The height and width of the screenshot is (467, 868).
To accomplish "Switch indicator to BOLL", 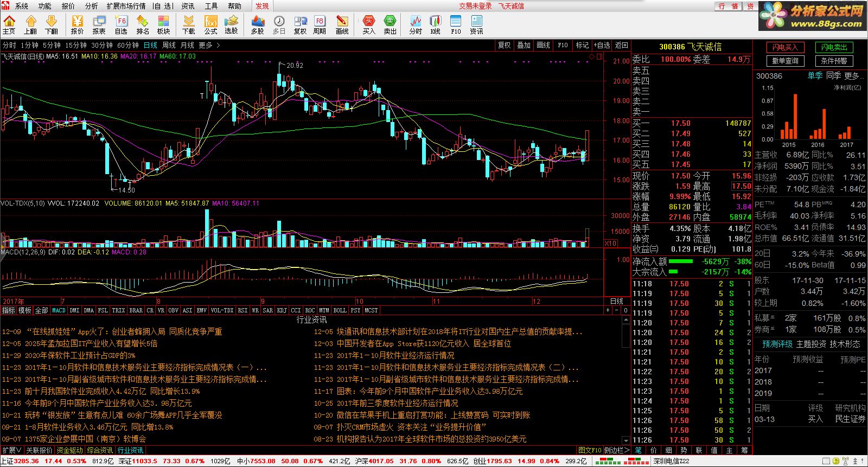I will [340, 311].
